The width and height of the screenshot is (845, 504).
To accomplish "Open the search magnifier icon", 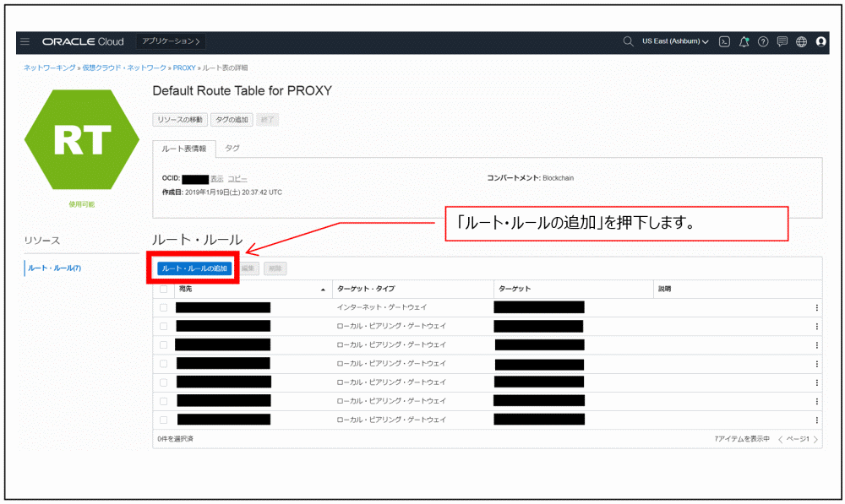I will tap(628, 41).
